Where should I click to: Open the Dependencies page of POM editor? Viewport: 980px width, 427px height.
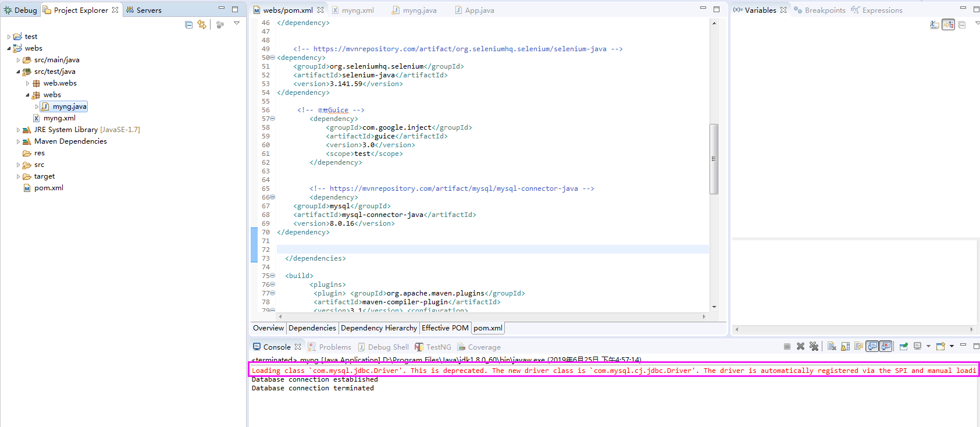pyautogui.click(x=312, y=328)
